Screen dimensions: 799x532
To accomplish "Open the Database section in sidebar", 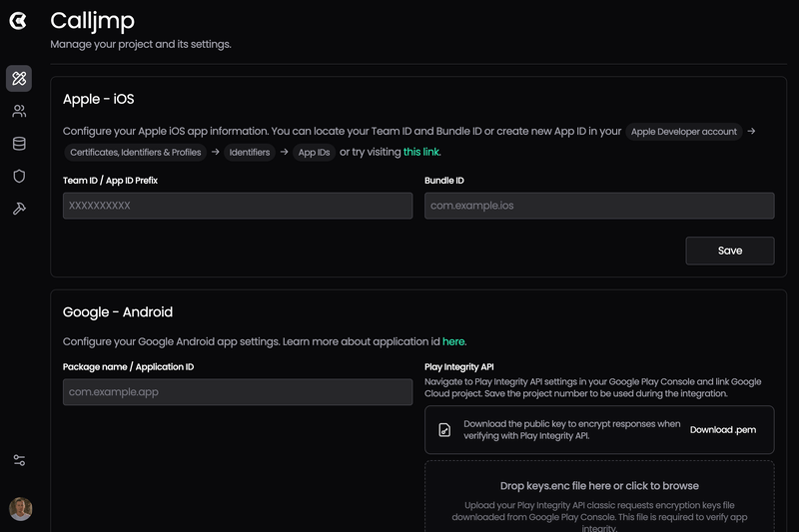I will point(19,144).
